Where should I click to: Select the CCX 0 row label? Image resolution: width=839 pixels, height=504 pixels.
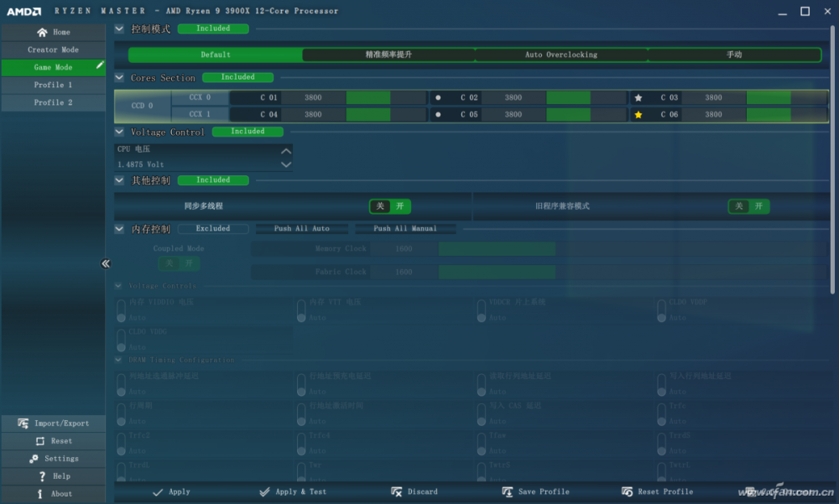click(201, 98)
